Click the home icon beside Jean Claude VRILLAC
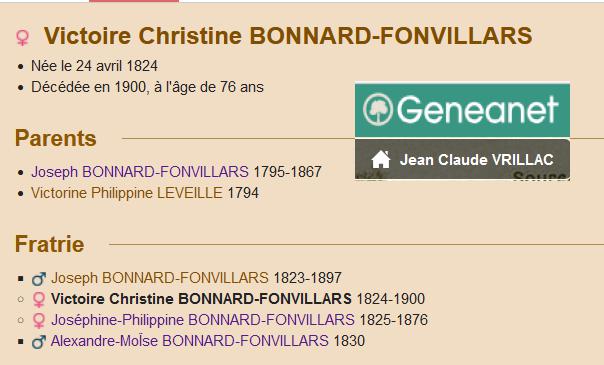This screenshot has width=604, height=365. 381,159
